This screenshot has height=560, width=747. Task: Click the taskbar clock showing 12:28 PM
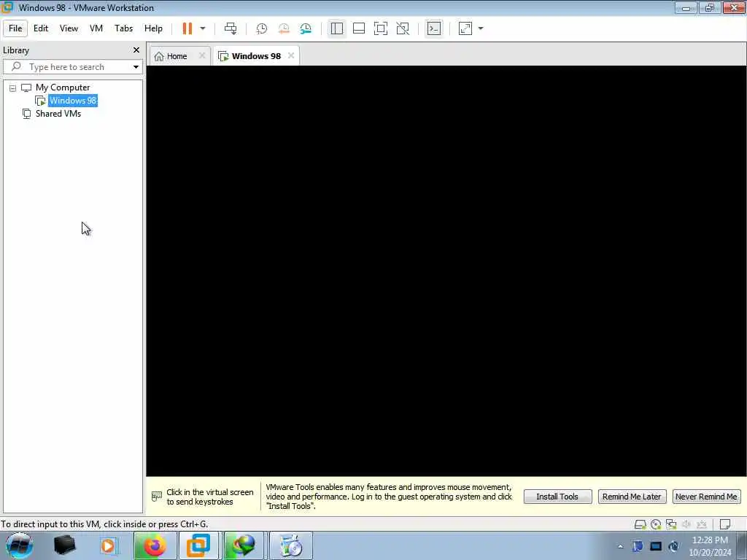[x=710, y=546]
